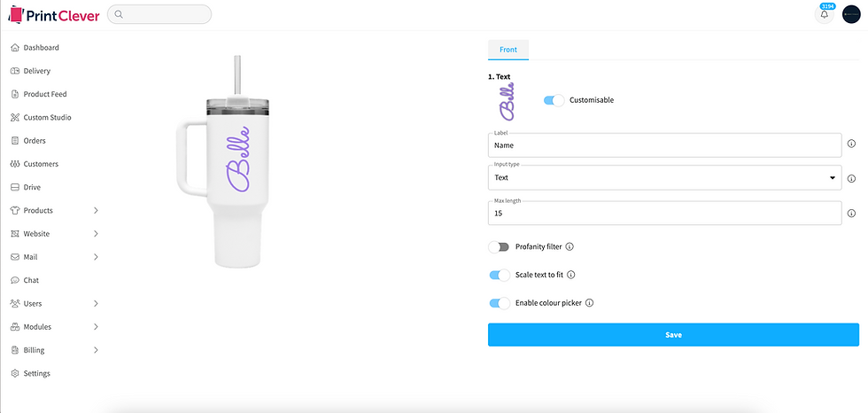Open Drive page link

coord(32,187)
